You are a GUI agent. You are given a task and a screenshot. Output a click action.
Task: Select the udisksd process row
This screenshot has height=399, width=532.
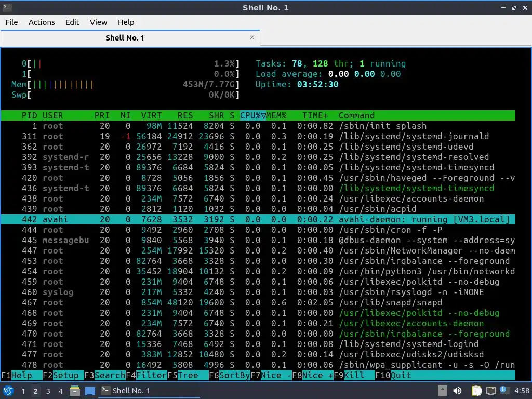point(258,354)
